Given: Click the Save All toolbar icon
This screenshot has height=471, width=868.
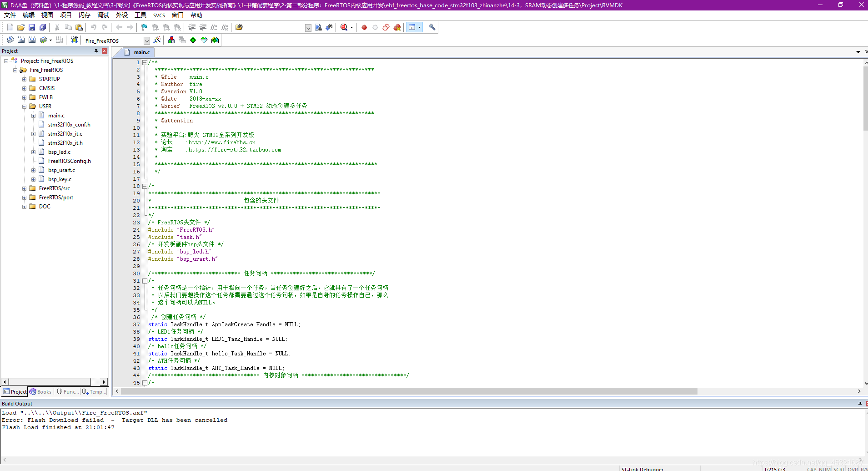Looking at the screenshot, I should 43,27.
